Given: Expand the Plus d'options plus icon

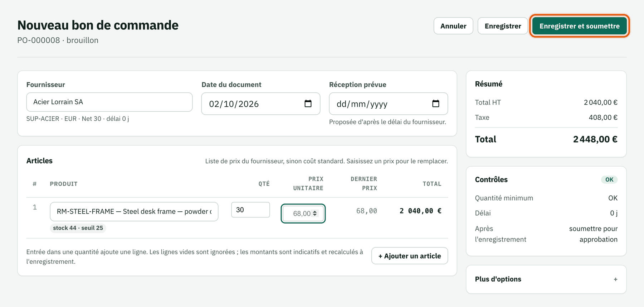Looking at the screenshot, I should [x=615, y=279].
